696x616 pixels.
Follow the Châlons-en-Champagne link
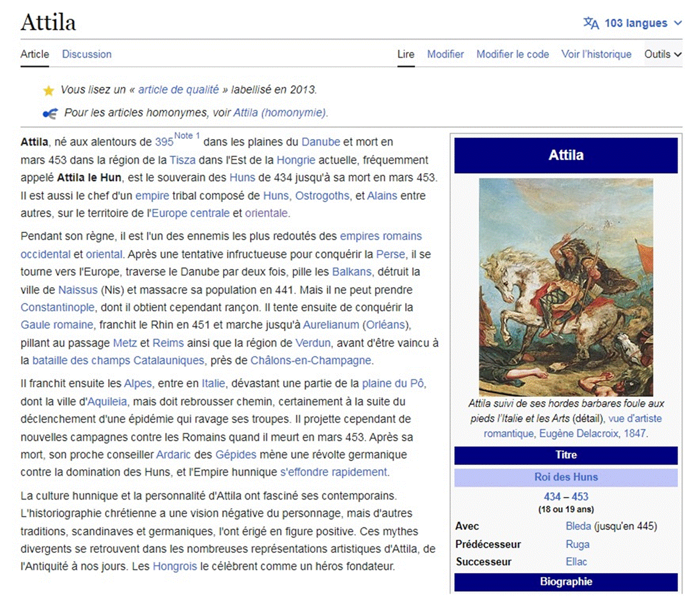click(x=311, y=360)
